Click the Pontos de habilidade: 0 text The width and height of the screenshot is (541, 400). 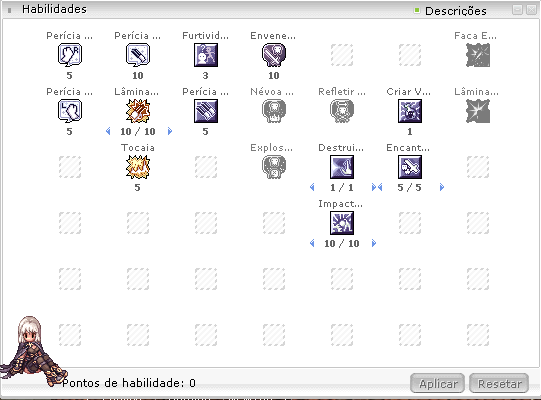point(129,383)
